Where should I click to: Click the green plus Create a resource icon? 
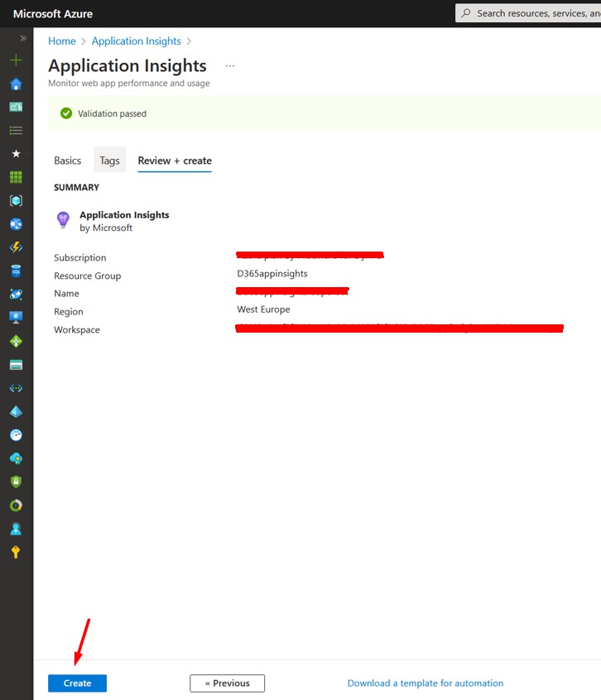tap(16, 60)
